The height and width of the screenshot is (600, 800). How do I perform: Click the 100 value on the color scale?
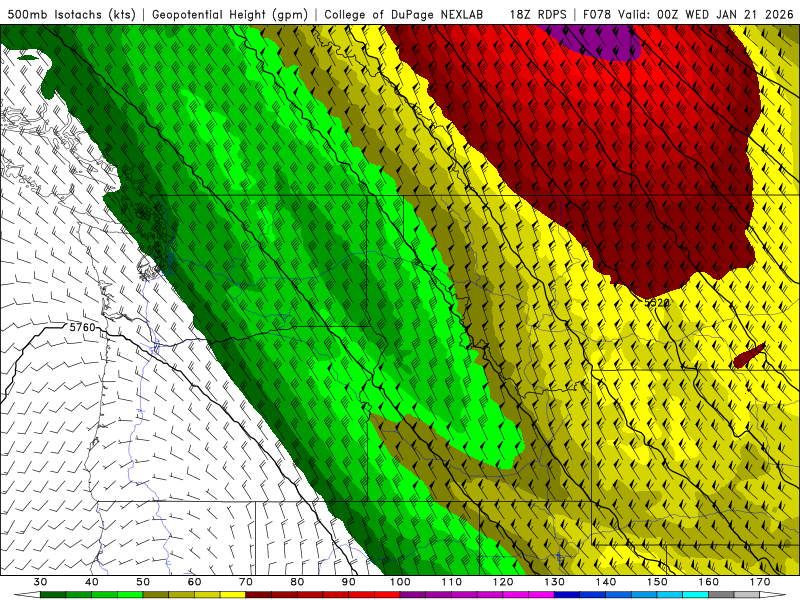pos(400,582)
